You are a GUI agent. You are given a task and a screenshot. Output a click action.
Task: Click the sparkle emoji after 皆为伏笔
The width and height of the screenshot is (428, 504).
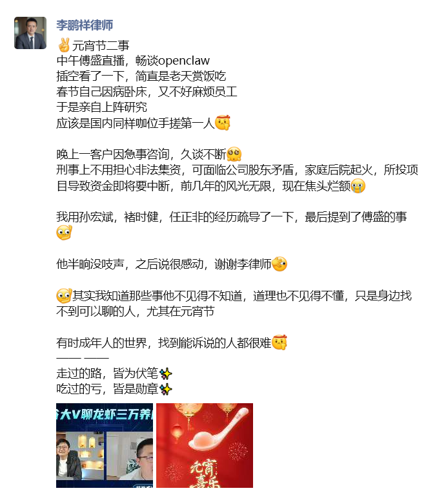(166, 374)
